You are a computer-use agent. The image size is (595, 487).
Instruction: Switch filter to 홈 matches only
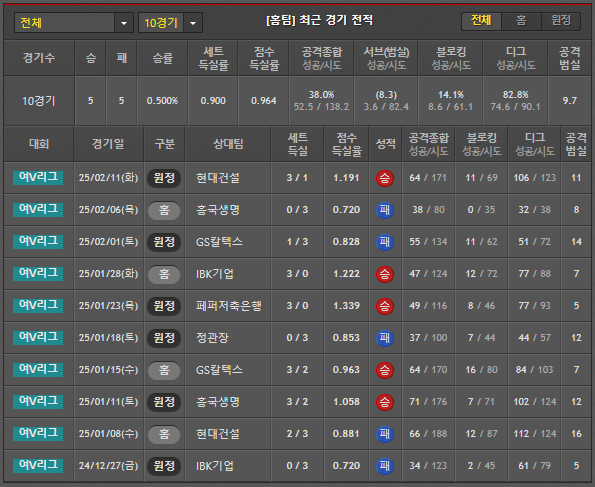tap(521, 21)
